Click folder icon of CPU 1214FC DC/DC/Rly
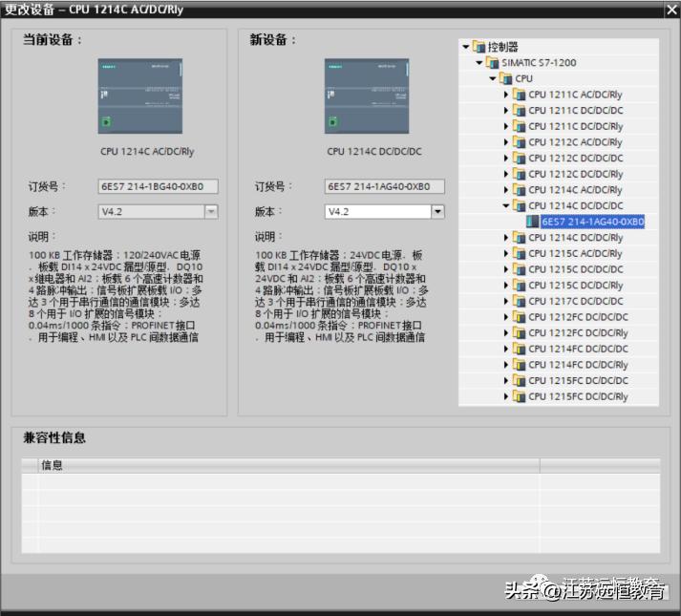 point(519,365)
